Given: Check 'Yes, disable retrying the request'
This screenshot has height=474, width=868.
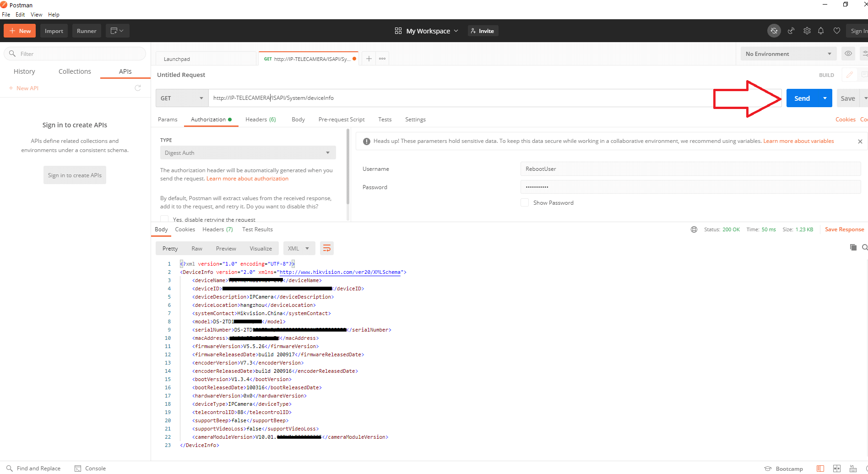Looking at the screenshot, I should click(164, 219).
